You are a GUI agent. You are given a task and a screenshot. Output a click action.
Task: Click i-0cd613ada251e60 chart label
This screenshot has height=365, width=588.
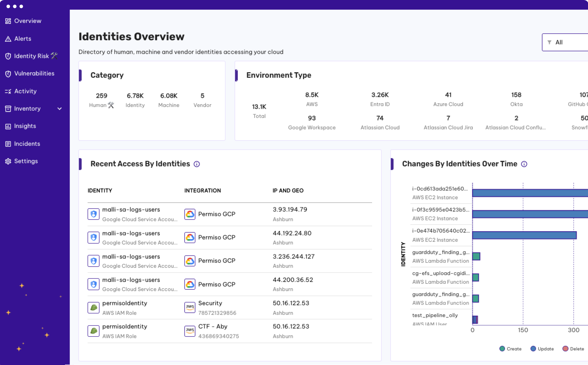(440, 189)
